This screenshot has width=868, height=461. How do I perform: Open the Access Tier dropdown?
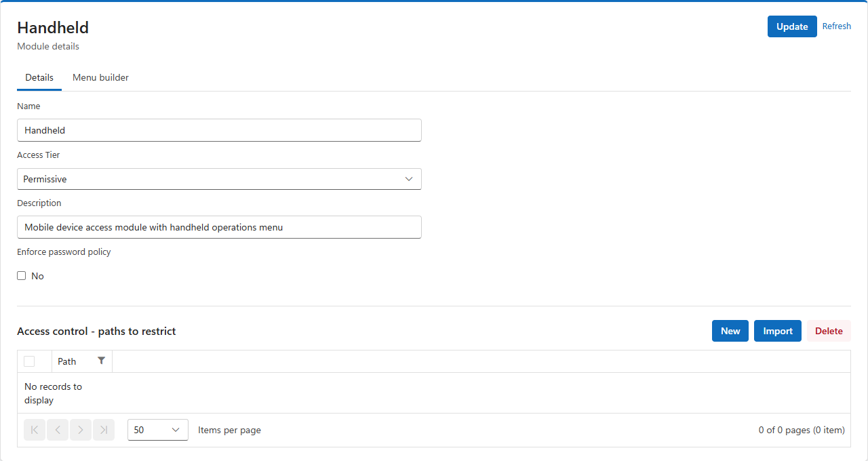(219, 179)
